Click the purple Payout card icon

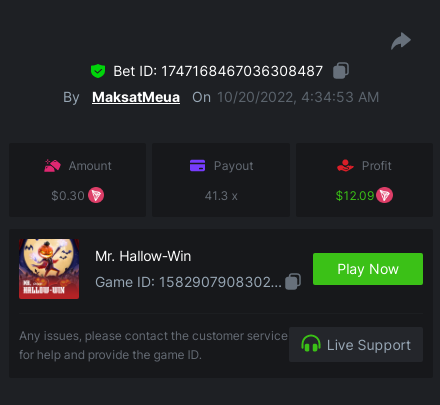click(197, 165)
